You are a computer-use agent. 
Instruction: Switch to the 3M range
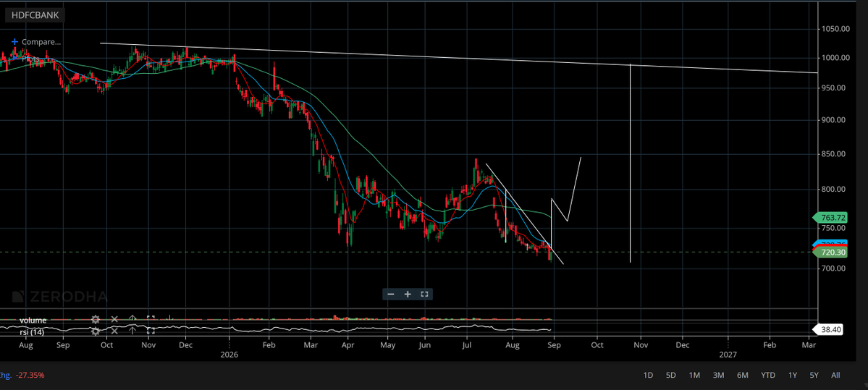718,375
